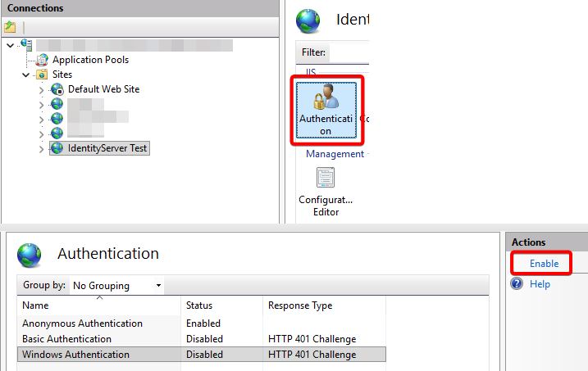Expand the Default Web Site node
The height and width of the screenshot is (371, 588).
(x=42, y=89)
